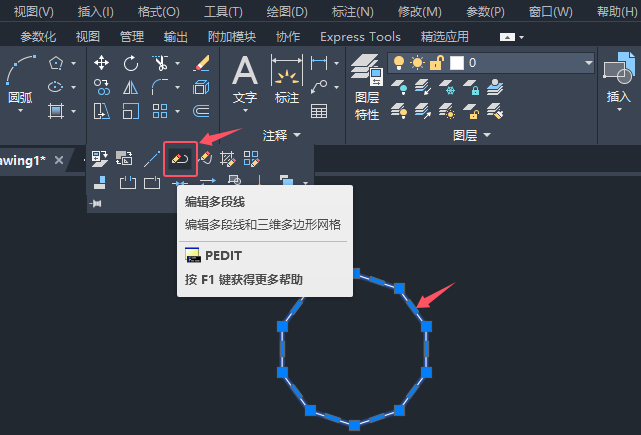The image size is (641, 435).
Task: Expand the 注释 panel dropdown
Action: (x=297, y=135)
